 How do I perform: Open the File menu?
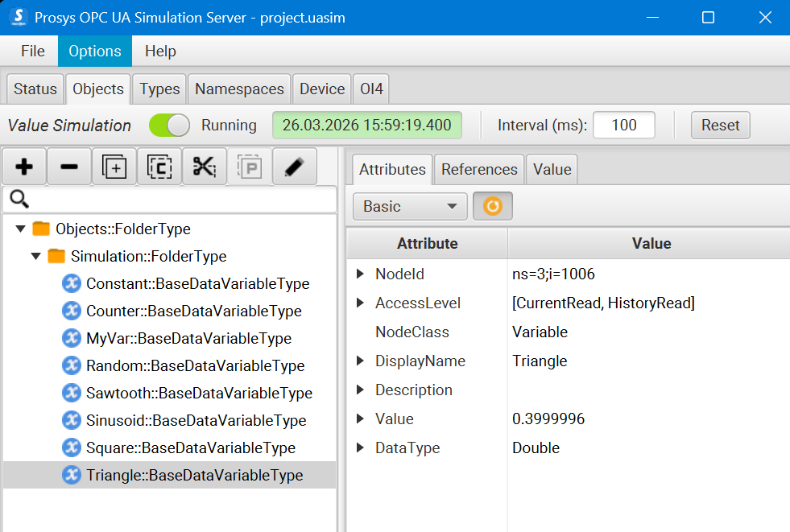pos(32,51)
